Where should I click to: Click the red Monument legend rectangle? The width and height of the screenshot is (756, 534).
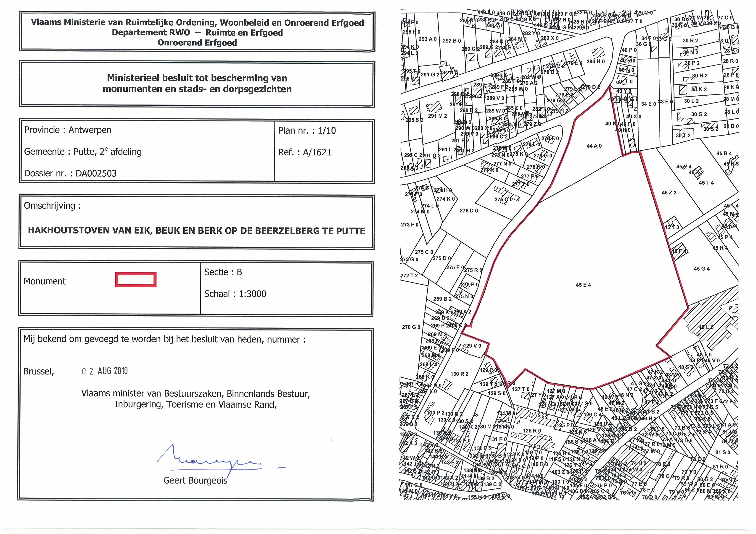136,280
